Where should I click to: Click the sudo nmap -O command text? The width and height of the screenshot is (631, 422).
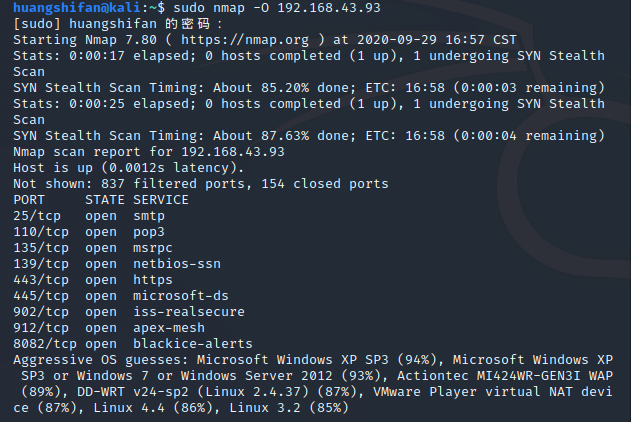pos(221,8)
